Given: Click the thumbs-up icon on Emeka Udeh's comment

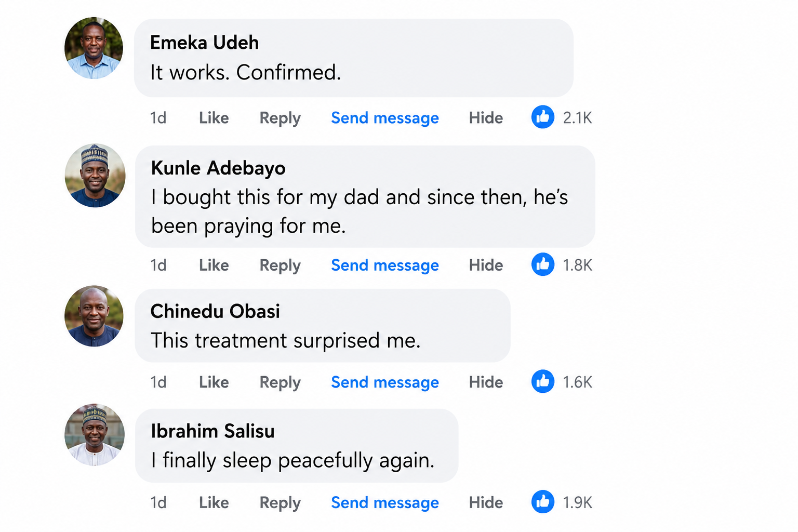Looking at the screenshot, I should [542, 117].
